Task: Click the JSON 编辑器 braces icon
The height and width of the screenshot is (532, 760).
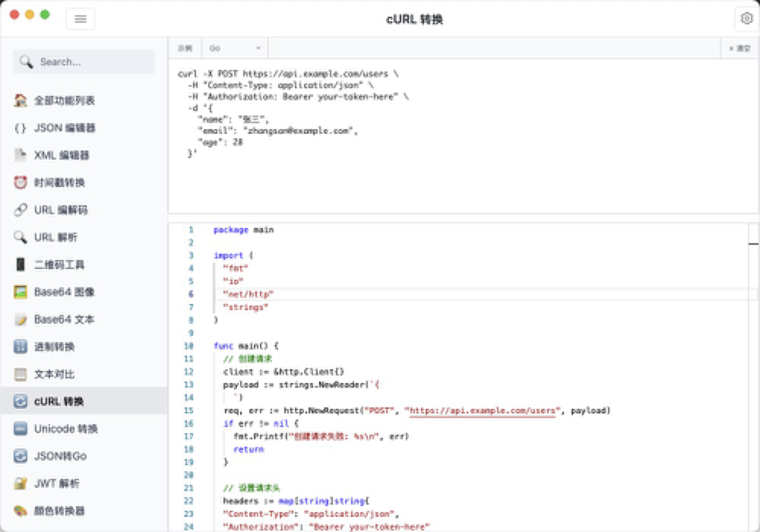Action: click(21, 128)
